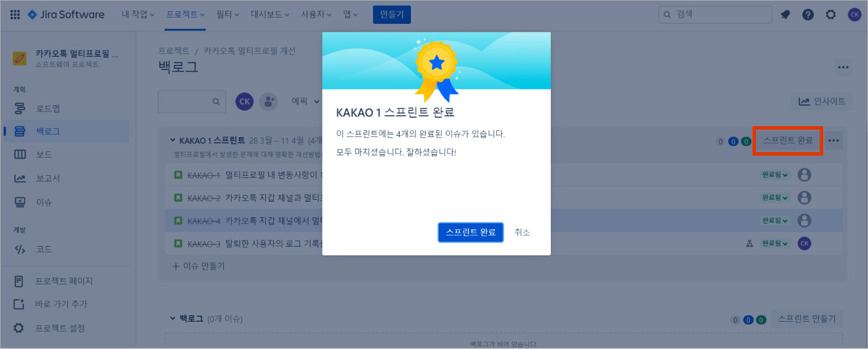Image resolution: width=868 pixels, height=349 pixels.
Task: Collapse the KAKAO 1 스프린트 section
Action: pos(172,140)
